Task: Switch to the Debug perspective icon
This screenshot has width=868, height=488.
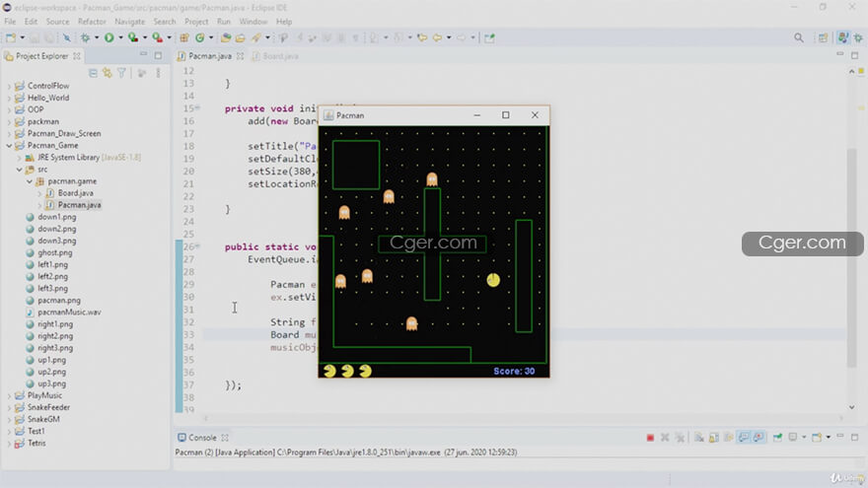Action: (x=858, y=37)
